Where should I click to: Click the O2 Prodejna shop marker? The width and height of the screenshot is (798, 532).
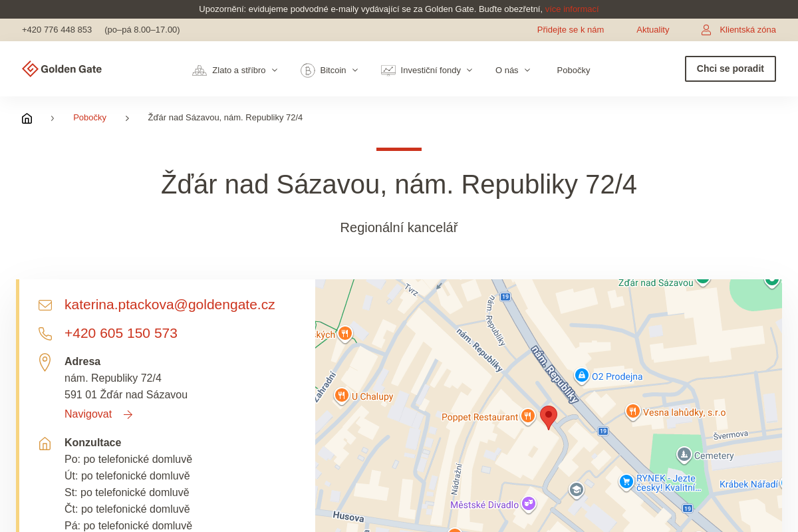click(x=582, y=376)
